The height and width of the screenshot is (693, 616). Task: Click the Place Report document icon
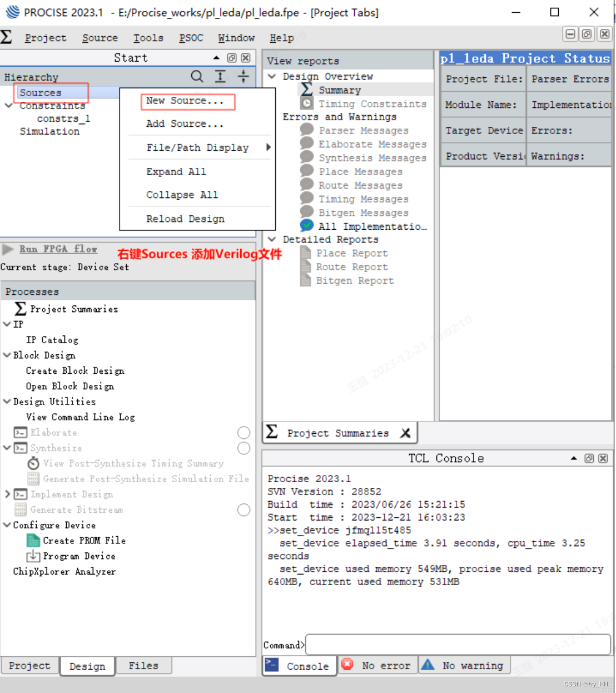305,253
